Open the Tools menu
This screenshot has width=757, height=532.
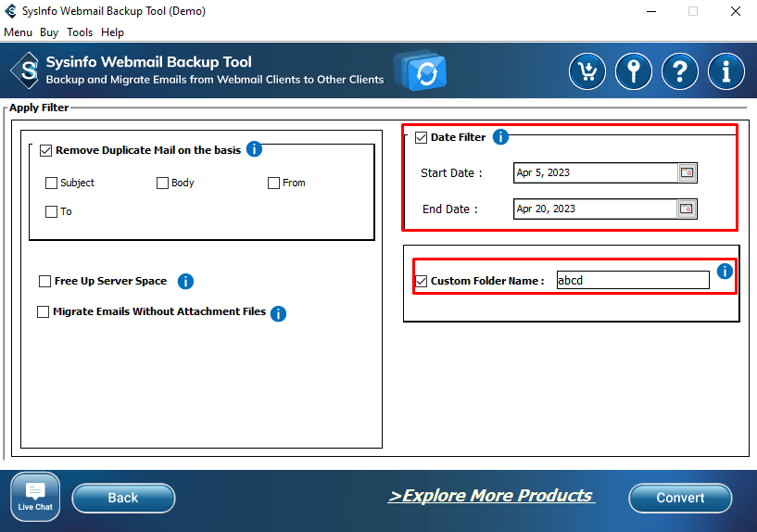click(80, 32)
